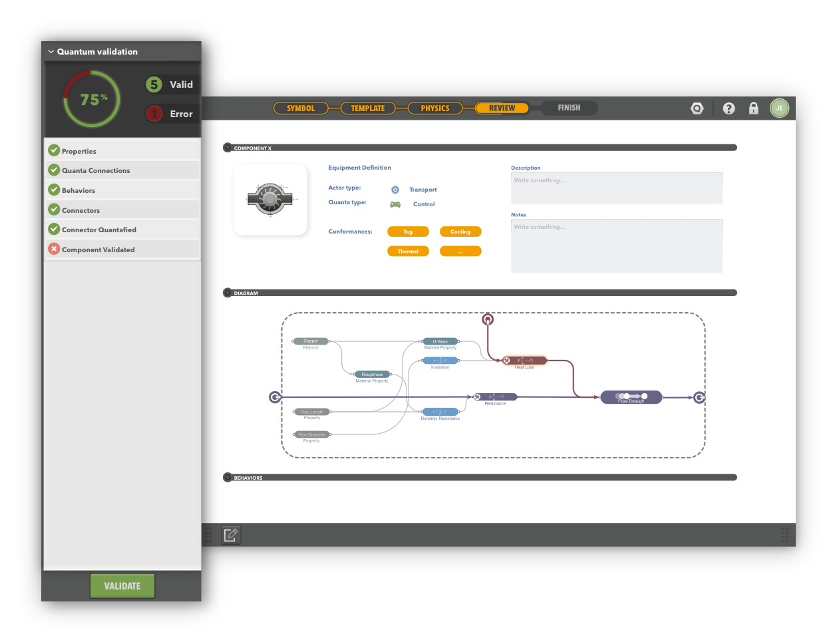
Task: Open the JE user avatar
Action: coord(779,108)
